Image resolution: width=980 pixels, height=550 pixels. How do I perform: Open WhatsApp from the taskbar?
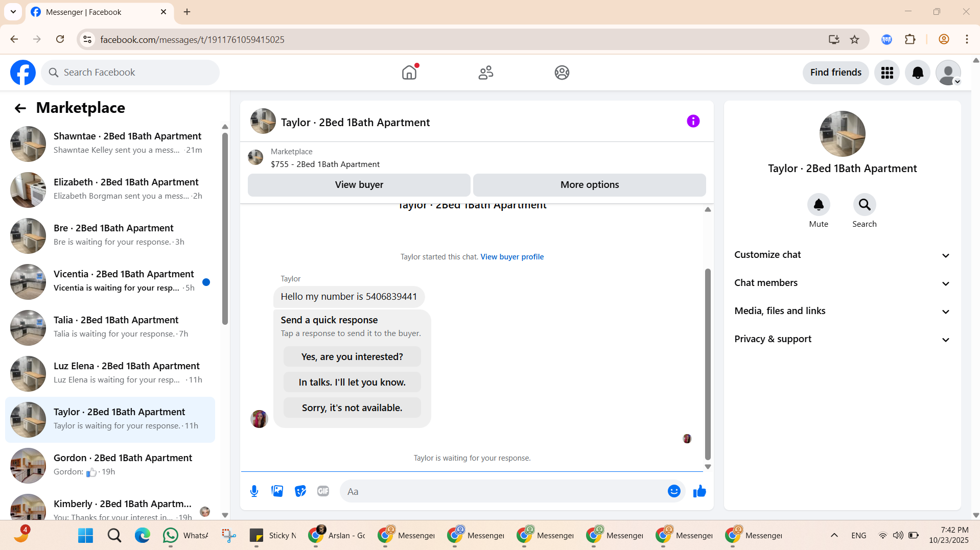click(185, 535)
